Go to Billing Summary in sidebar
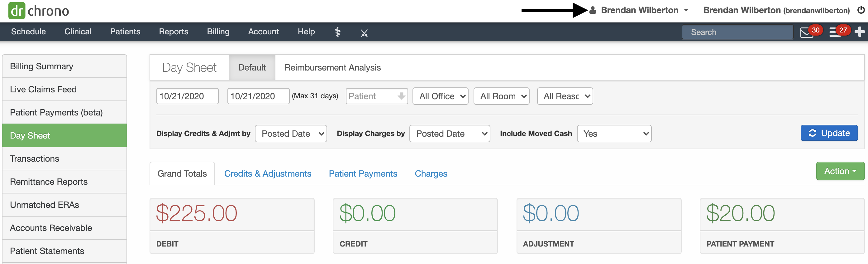 click(64, 66)
